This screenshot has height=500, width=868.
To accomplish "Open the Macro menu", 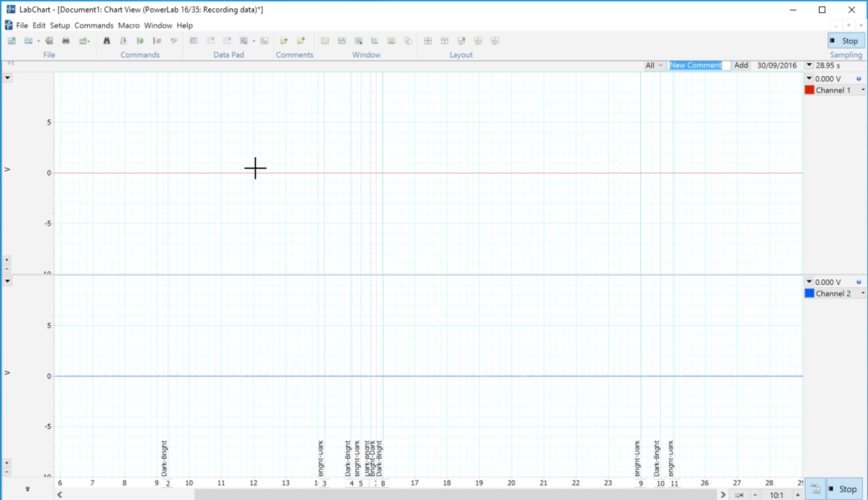I will pyautogui.click(x=128, y=25).
